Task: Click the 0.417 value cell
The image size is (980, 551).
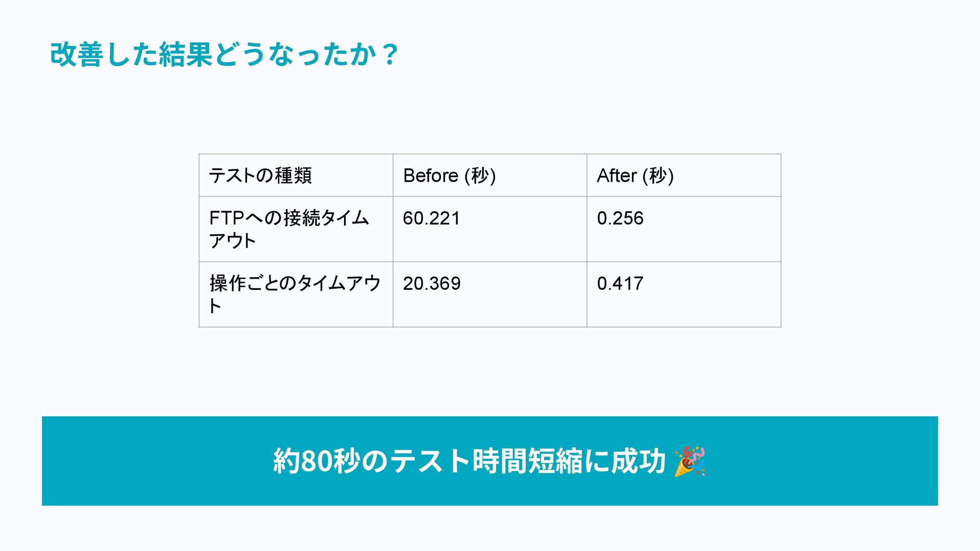Action: (684, 294)
